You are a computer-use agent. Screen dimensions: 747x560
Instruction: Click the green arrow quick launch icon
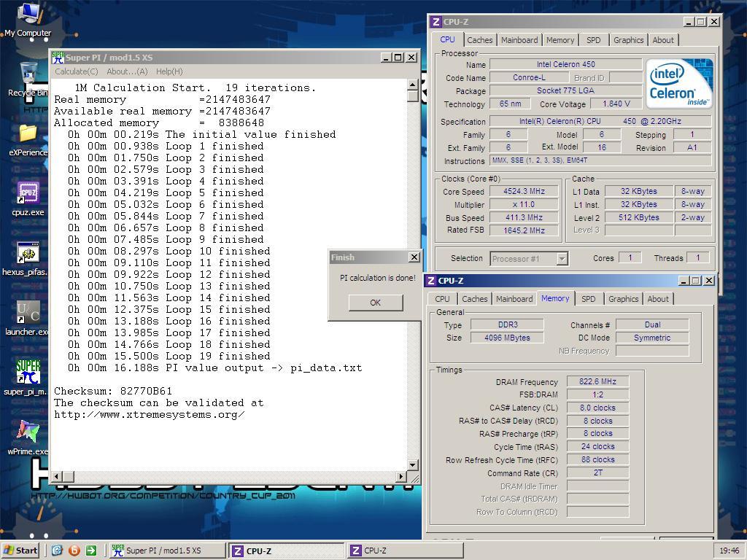[91, 551]
